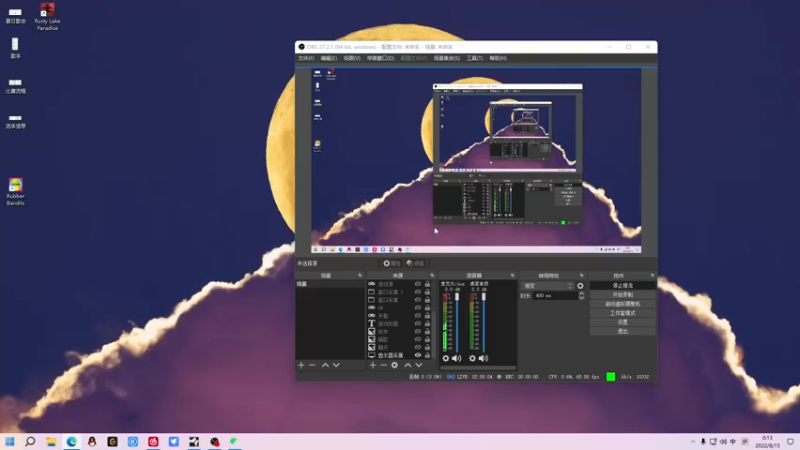Open Edge browser from taskbar
800x450 pixels.
click(x=71, y=441)
